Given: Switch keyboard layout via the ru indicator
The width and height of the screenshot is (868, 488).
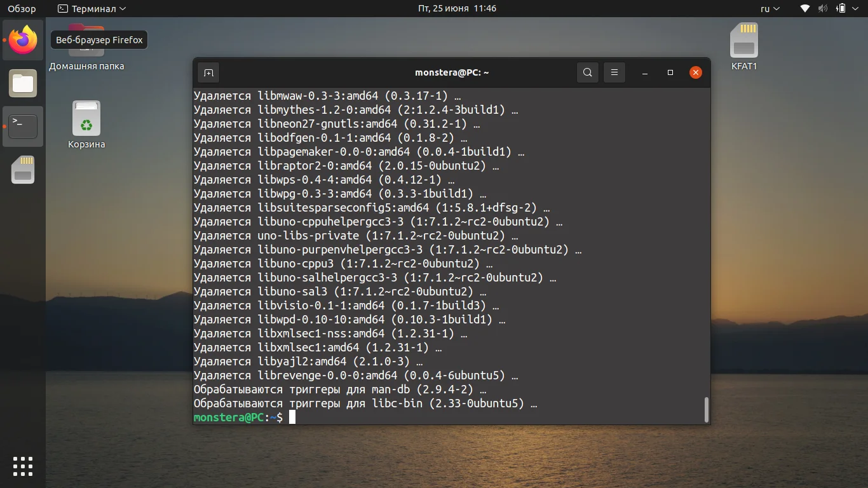Looking at the screenshot, I should point(770,9).
